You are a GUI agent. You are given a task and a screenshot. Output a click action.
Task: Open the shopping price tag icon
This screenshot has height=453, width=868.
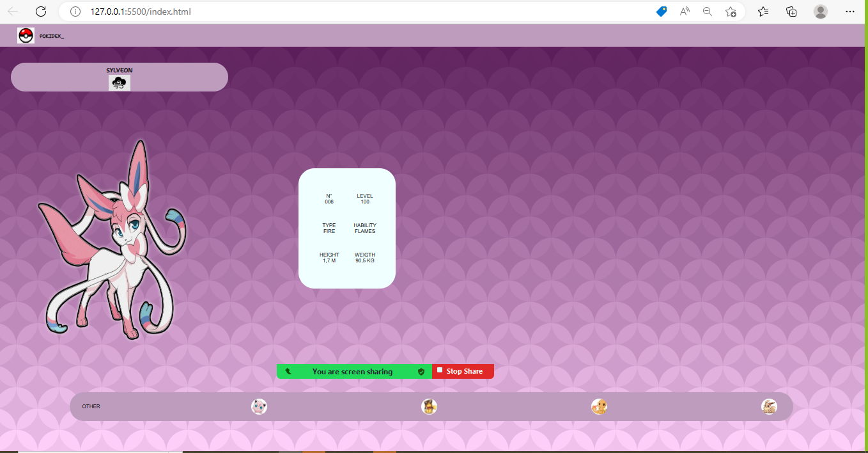tap(662, 12)
